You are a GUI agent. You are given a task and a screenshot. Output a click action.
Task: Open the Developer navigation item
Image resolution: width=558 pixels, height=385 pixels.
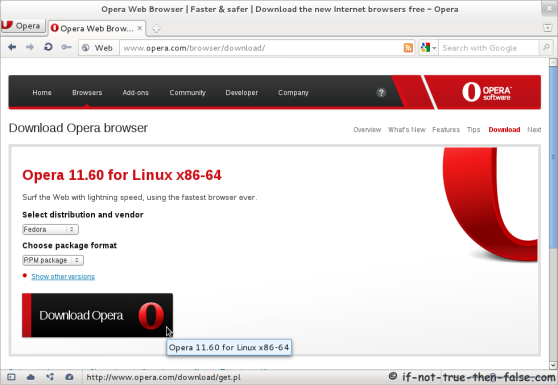coord(242,93)
